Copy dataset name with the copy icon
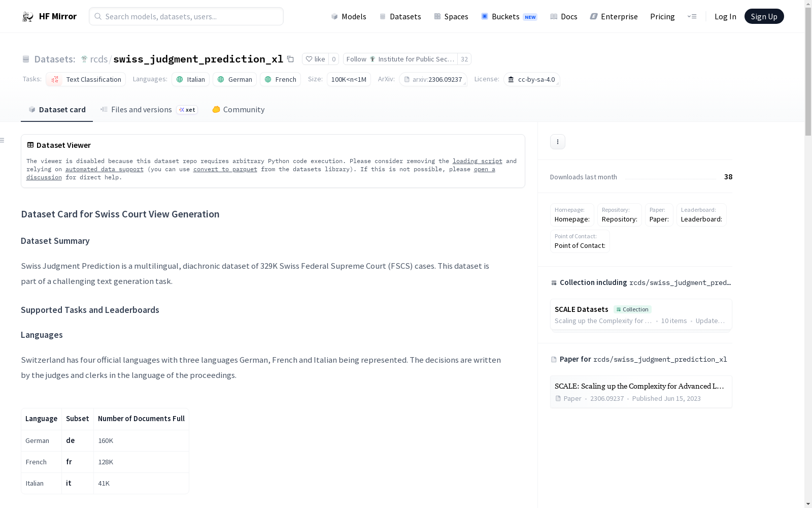Viewport: 812px width, 508px height. coord(290,59)
